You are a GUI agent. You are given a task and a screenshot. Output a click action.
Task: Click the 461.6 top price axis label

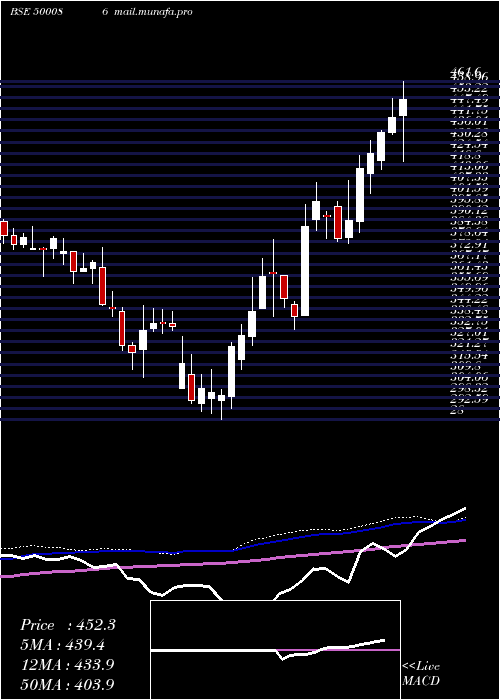point(467,71)
